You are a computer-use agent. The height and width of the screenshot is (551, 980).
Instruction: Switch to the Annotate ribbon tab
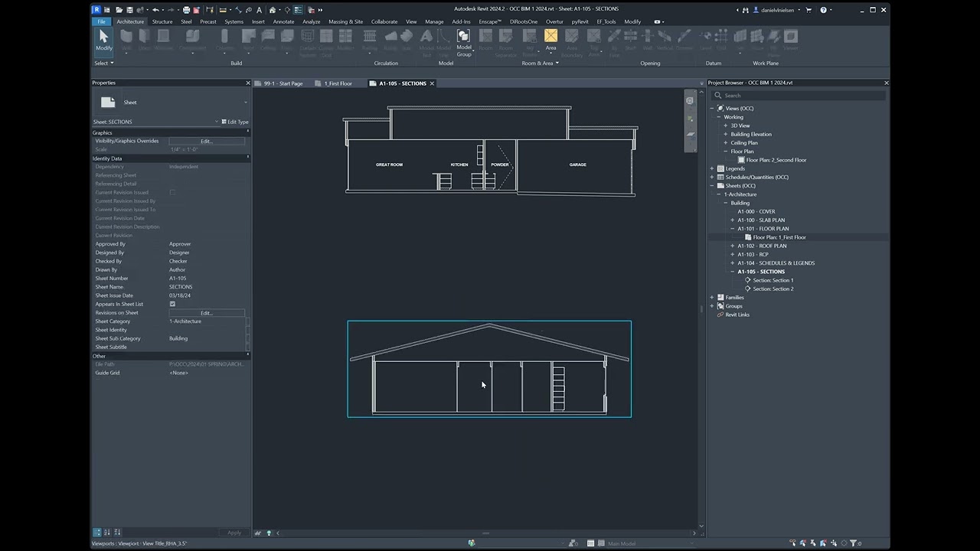click(283, 21)
